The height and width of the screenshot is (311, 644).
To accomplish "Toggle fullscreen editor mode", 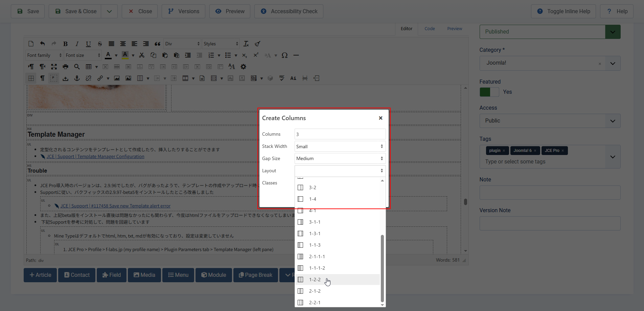I will [x=54, y=67].
